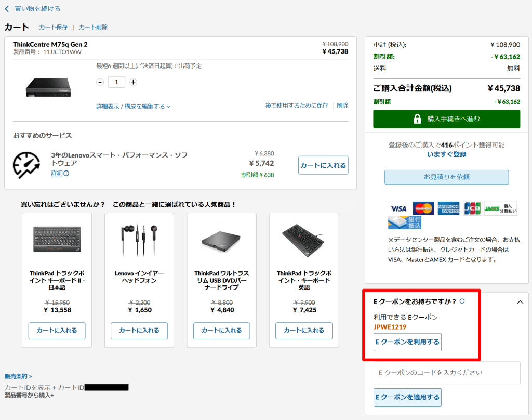Proceed to checkout with 購入手続きへ進む

coord(446,119)
